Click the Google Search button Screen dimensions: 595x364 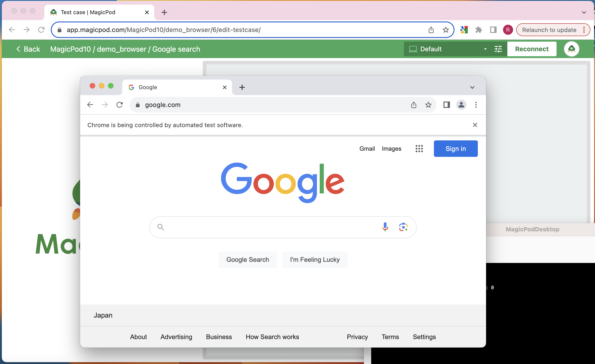(x=248, y=259)
